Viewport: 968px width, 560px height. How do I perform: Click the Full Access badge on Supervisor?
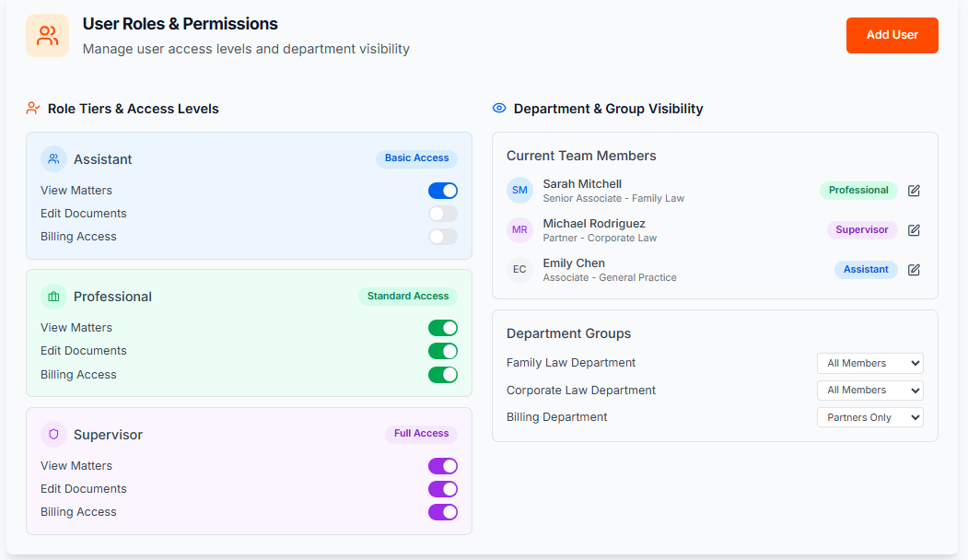tap(421, 434)
